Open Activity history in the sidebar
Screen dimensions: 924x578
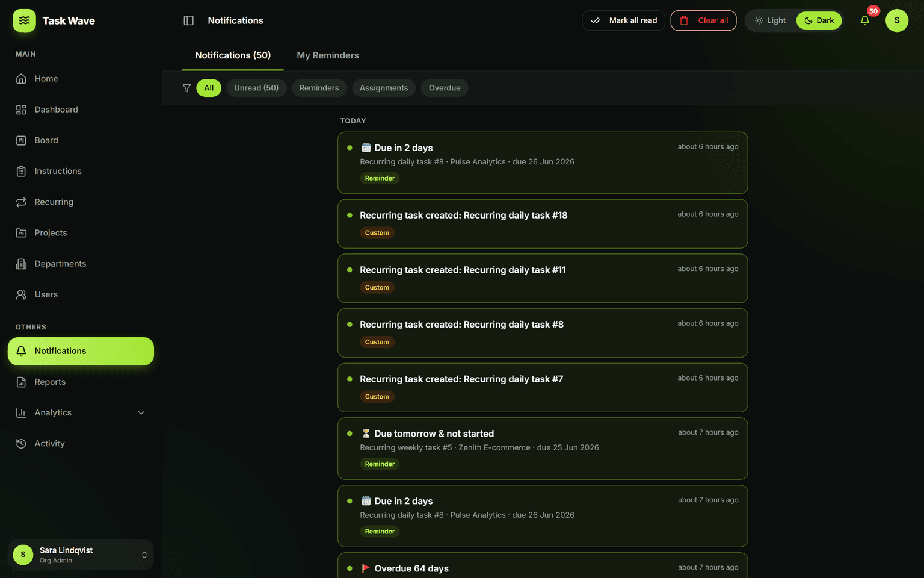pyautogui.click(x=81, y=444)
